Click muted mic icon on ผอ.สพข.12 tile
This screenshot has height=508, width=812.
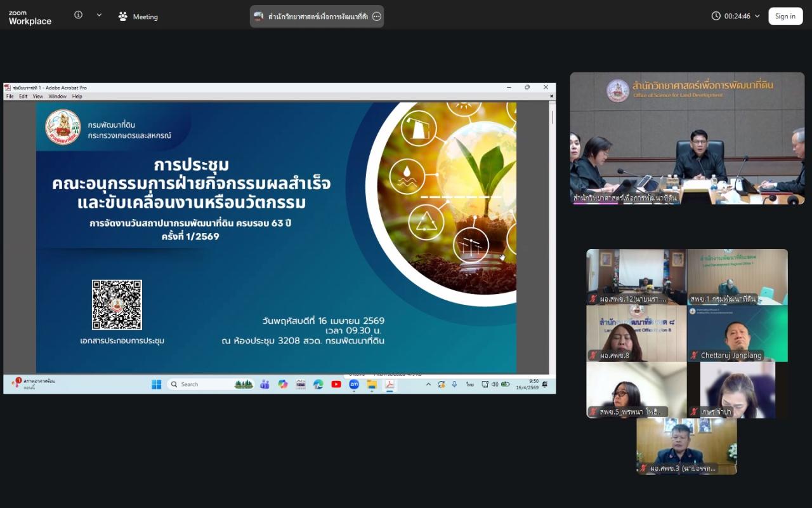(594, 299)
